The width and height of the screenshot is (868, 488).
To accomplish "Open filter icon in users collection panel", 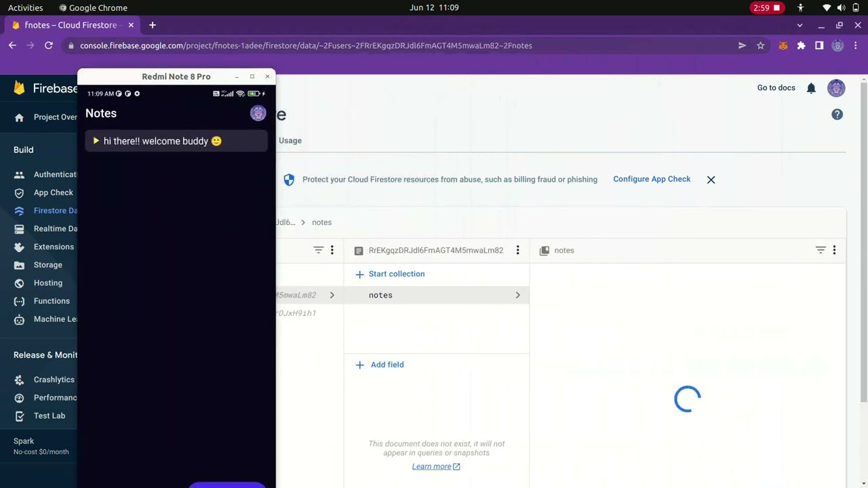I will 318,250.
